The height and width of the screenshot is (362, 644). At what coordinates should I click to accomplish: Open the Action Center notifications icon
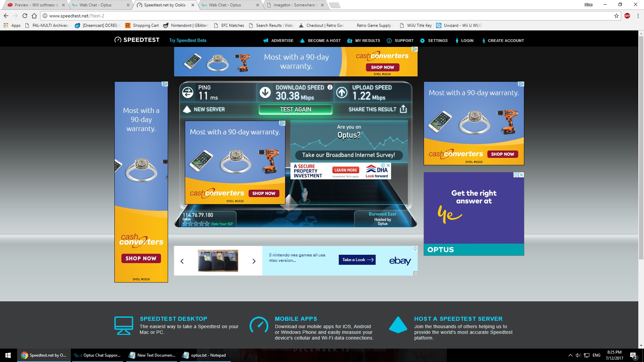633,356
